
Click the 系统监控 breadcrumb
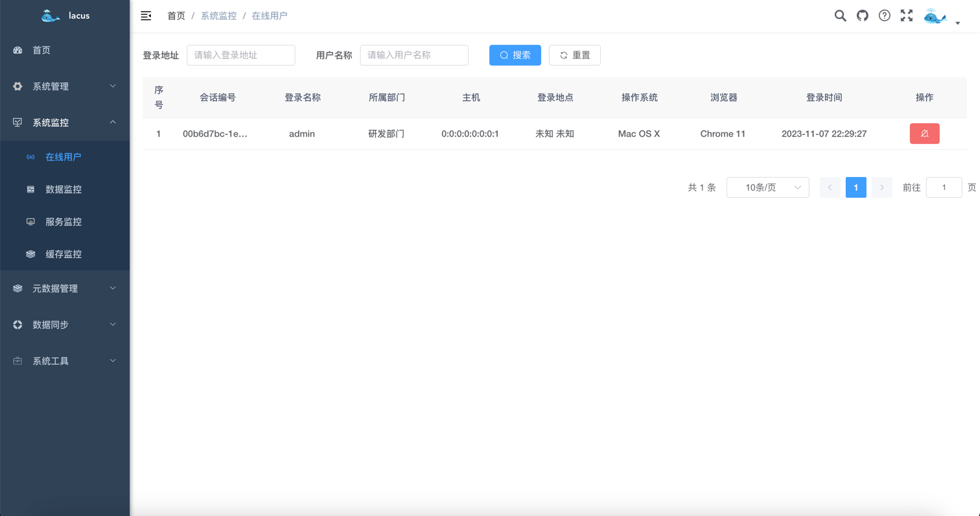(x=218, y=16)
